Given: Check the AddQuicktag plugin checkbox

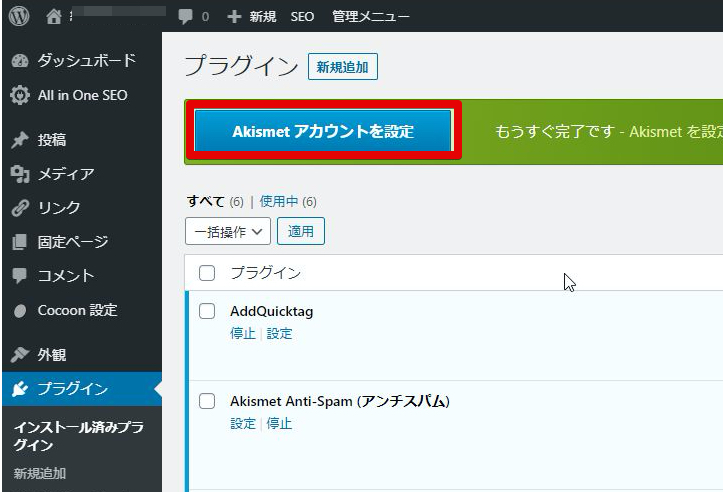Looking at the screenshot, I should 207,311.
